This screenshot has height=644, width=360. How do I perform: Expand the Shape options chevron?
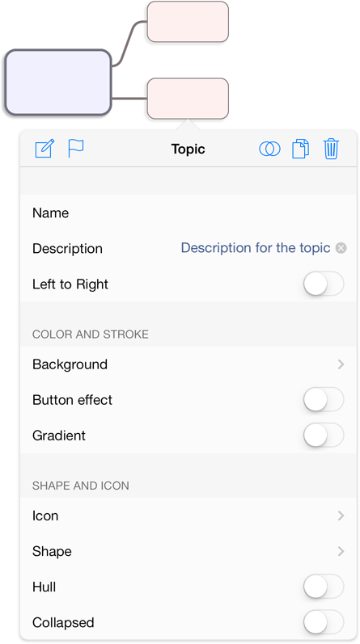point(341,551)
